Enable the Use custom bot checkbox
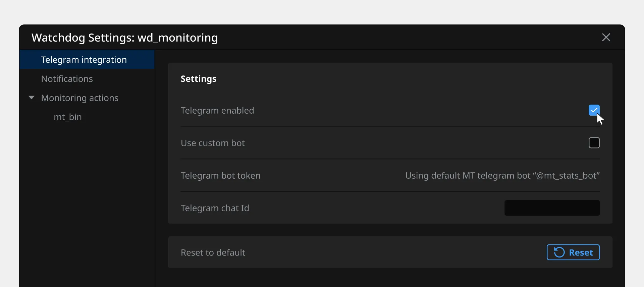The height and width of the screenshot is (287, 644). tap(594, 143)
